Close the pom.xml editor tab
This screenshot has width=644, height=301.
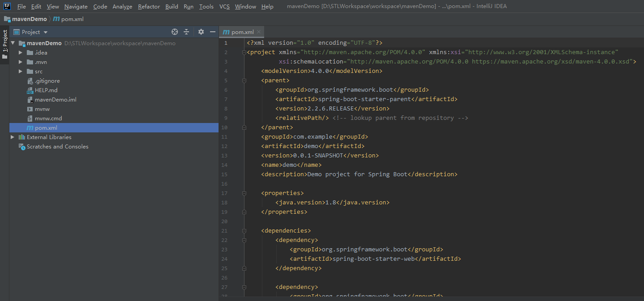click(x=259, y=32)
